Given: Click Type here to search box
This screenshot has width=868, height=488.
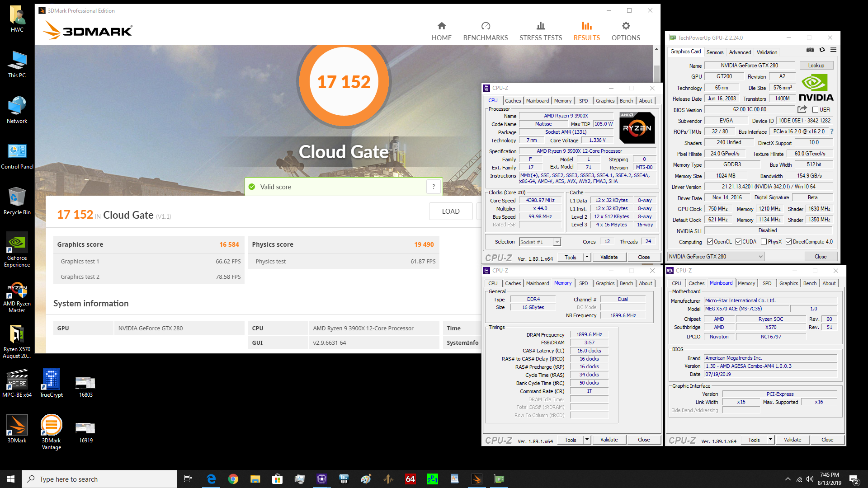Looking at the screenshot, I should [99, 479].
